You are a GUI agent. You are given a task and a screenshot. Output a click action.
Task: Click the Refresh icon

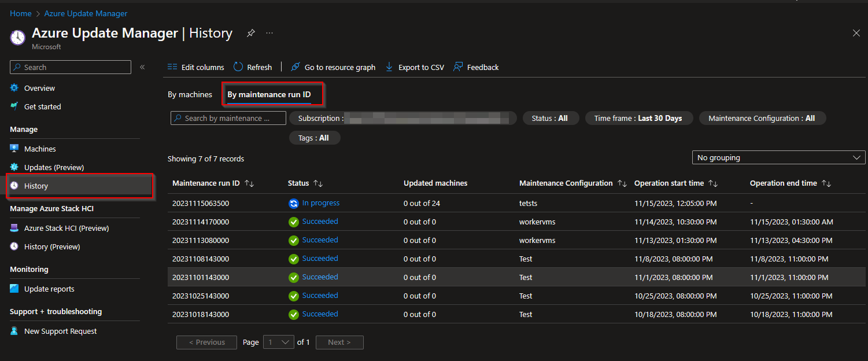click(x=238, y=67)
